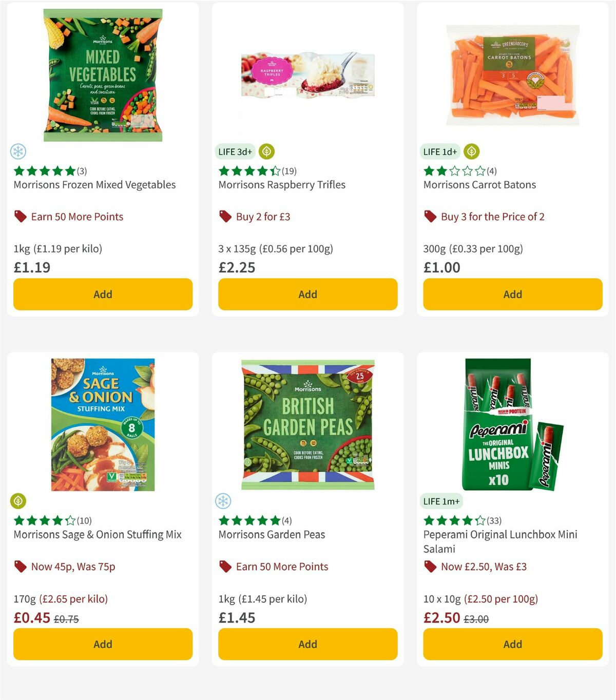The width and height of the screenshot is (616, 700).
Task: Click the red tag icon beside Buy 2 for £3
Action: (224, 217)
